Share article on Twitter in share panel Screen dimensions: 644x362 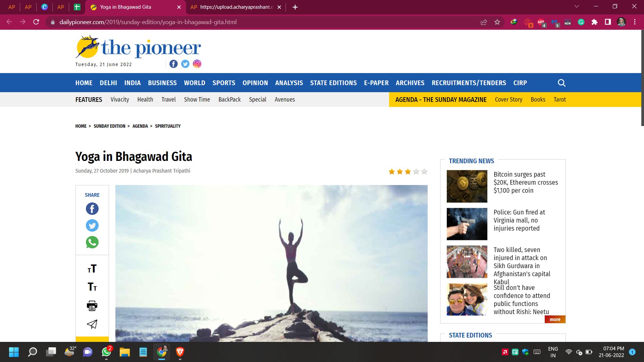point(92,226)
